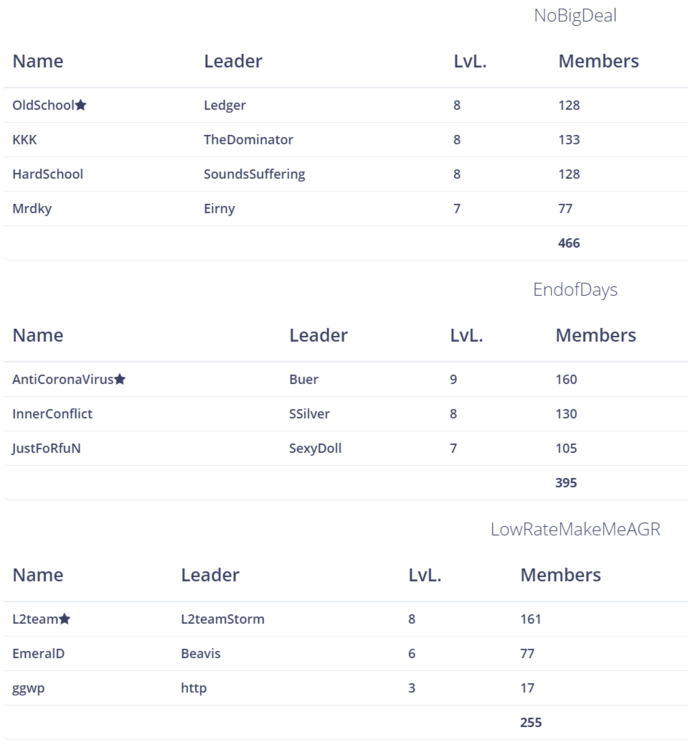Click leader SoundsSuffering

(x=254, y=174)
